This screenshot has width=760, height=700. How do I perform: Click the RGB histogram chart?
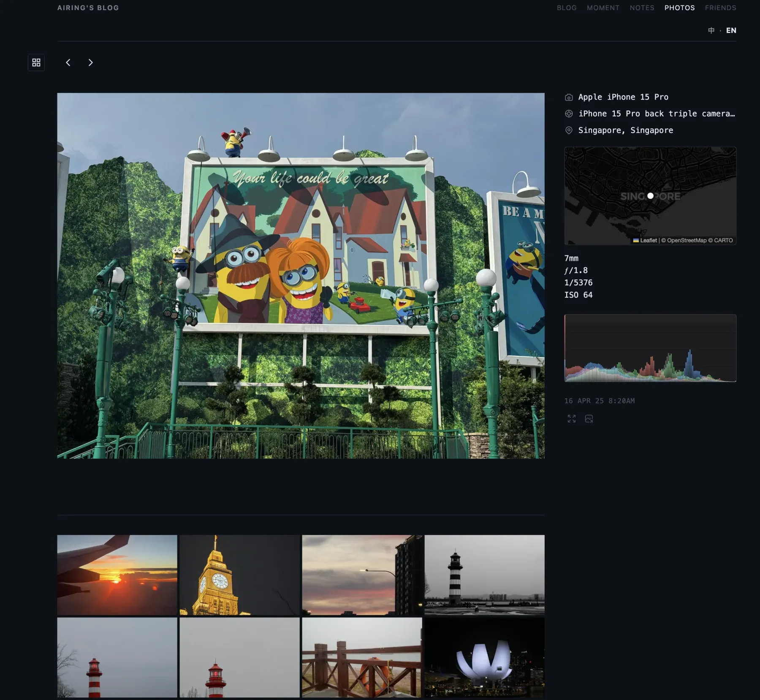point(650,348)
